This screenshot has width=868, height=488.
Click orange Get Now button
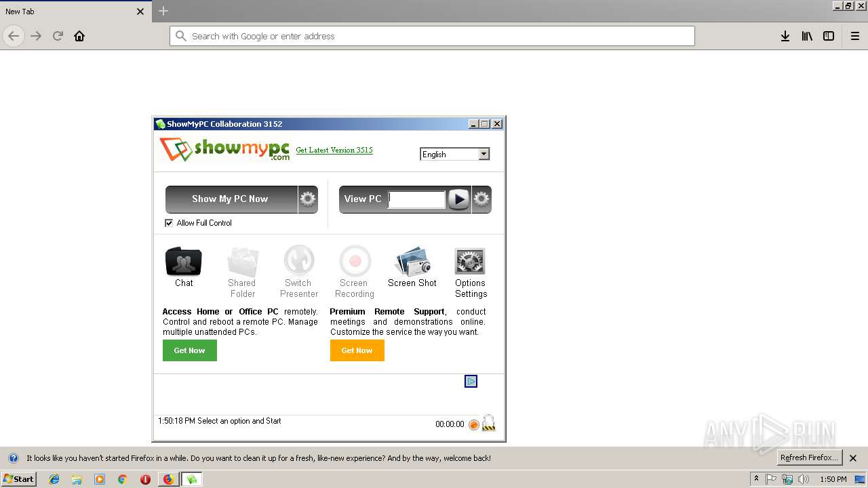[357, 350]
